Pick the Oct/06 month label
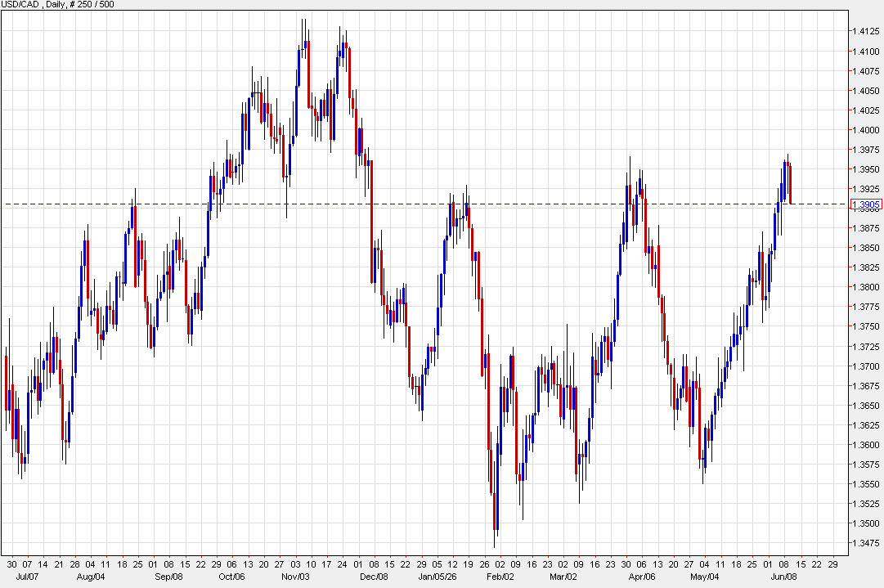Viewport: 884px width, 588px height. pyautogui.click(x=231, y=577)
